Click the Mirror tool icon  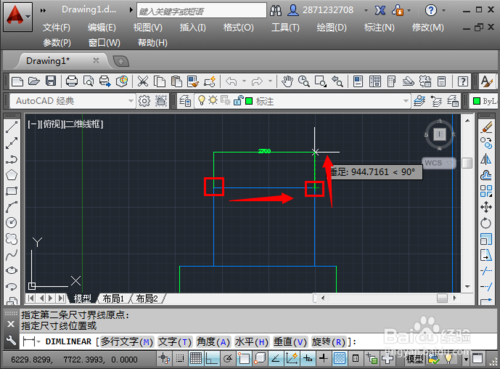486,159
